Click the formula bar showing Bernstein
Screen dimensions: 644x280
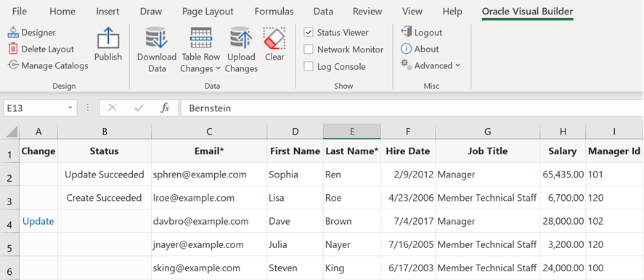tap(412, 108)
